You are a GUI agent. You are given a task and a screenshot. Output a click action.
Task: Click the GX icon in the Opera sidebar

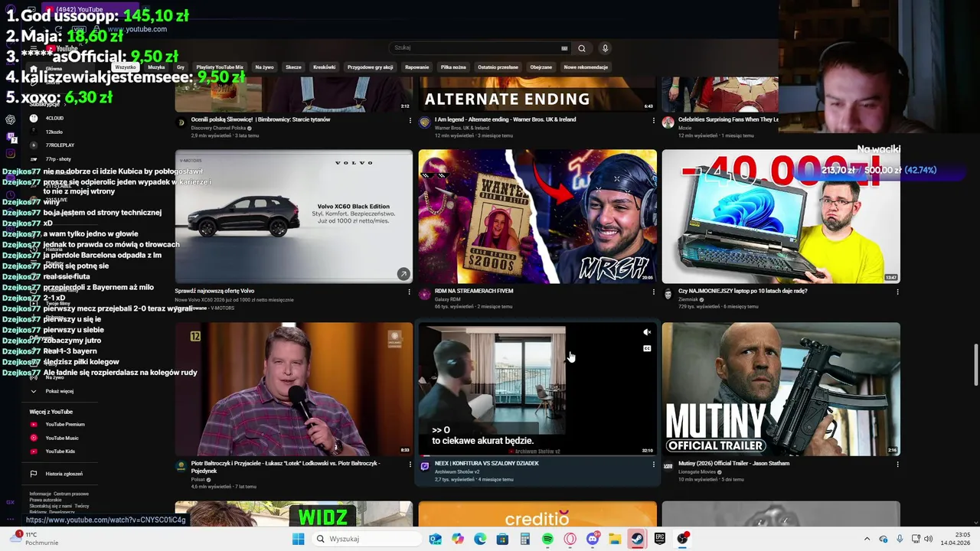coord(11,503)
